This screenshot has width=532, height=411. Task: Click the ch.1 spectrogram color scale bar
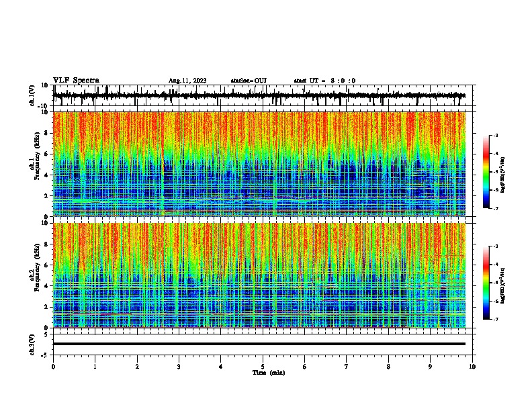coord(486,172)
